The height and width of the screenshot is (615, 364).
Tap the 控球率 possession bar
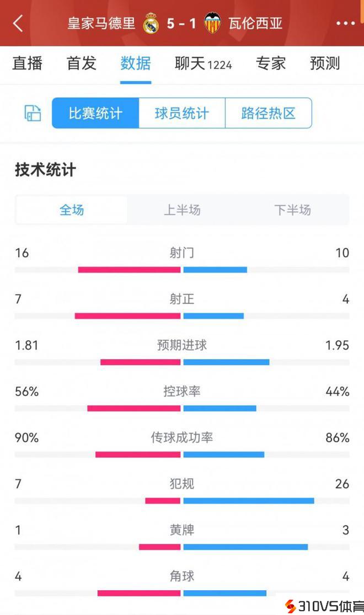click(182, 408)
